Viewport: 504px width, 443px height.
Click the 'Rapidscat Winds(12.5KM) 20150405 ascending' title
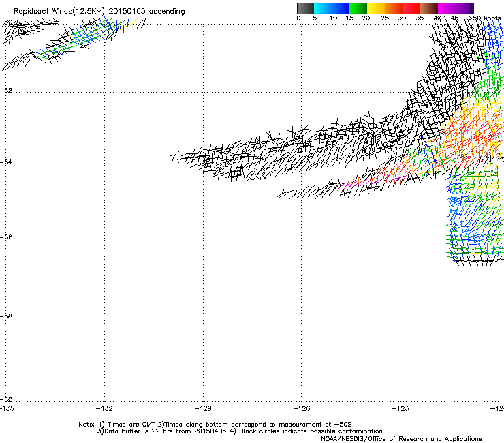[99, 12]
